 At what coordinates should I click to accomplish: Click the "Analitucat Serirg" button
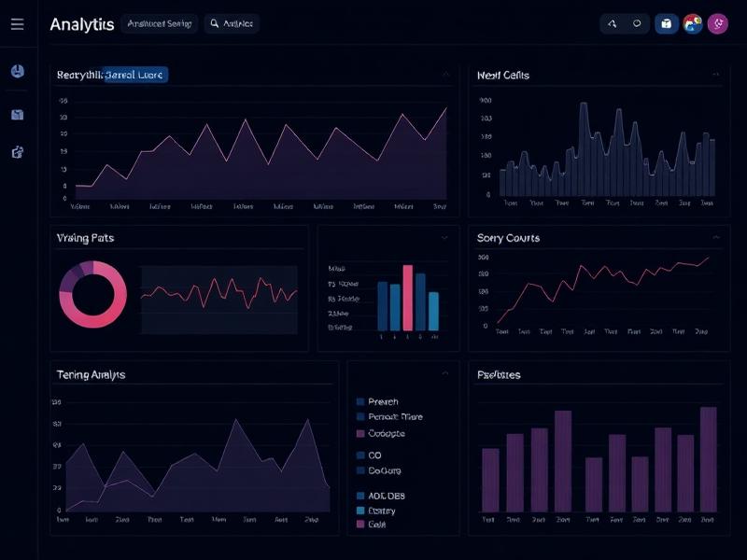(159, 23)
